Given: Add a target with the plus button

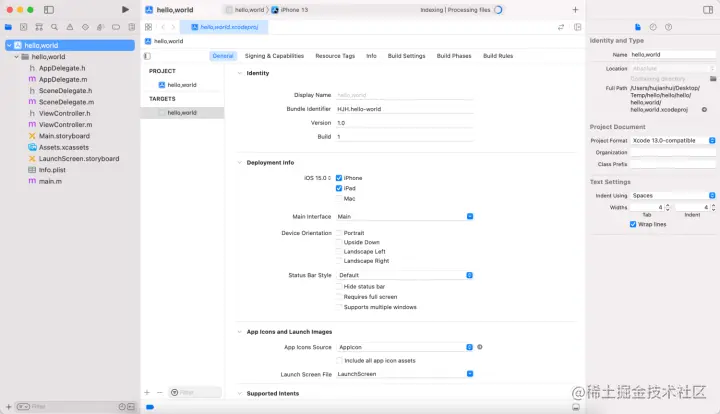Looking at the screenshot, I should coord(147,392).
